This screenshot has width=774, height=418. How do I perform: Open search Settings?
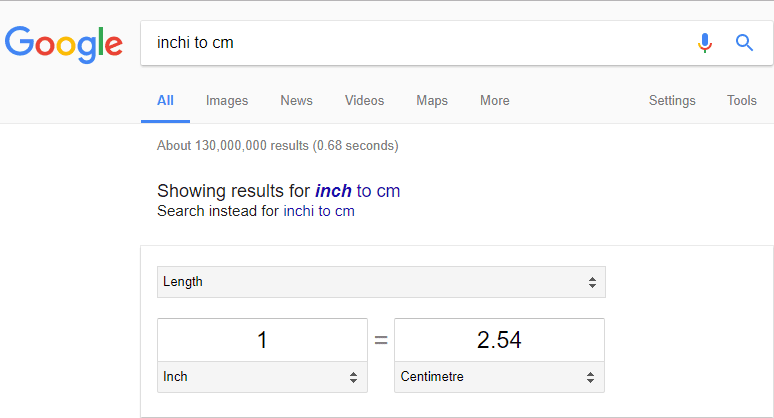672,101
